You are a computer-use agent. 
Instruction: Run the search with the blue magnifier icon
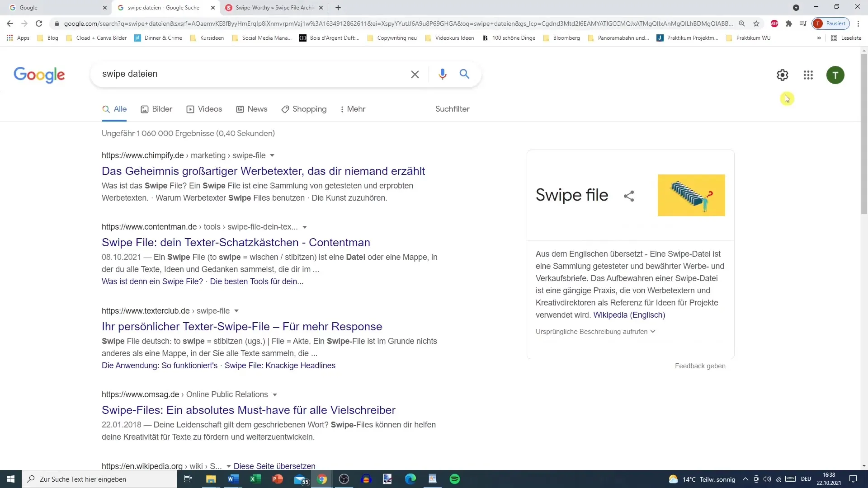pyautogui.click(x=464, y=74)
